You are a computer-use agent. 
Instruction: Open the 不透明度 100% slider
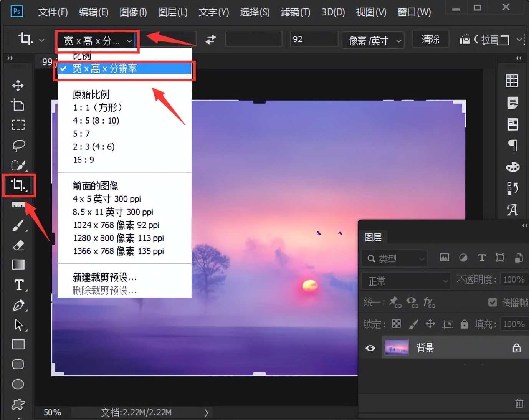pos(514,279)
